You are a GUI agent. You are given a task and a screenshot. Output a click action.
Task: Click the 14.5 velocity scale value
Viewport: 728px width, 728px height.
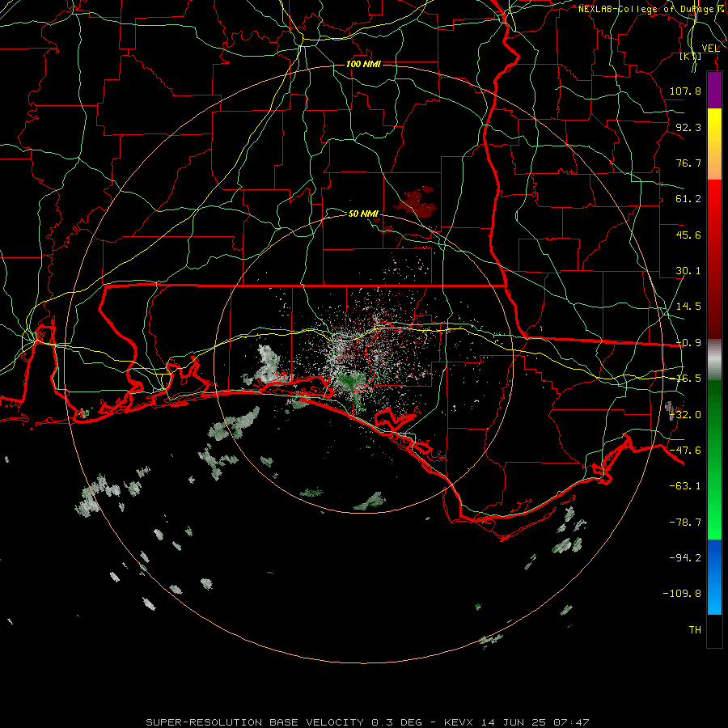point(688,307)
